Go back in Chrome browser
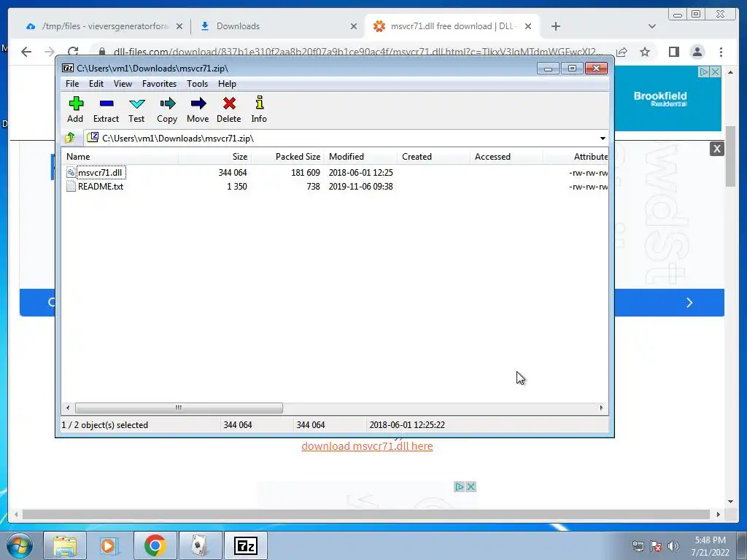Image resolution: width=747 pixels, height=560 pixels. pos(26,52)
